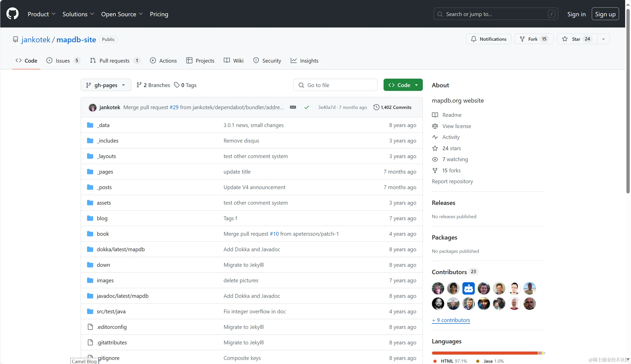
Task: Switch to the Wiki tab
Action: (234, 61)
